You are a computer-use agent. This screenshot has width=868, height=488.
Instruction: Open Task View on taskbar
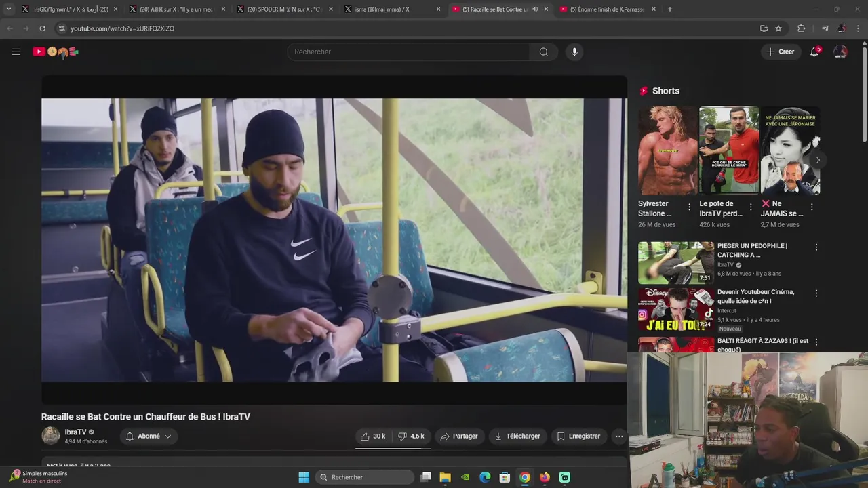point(426,477)
